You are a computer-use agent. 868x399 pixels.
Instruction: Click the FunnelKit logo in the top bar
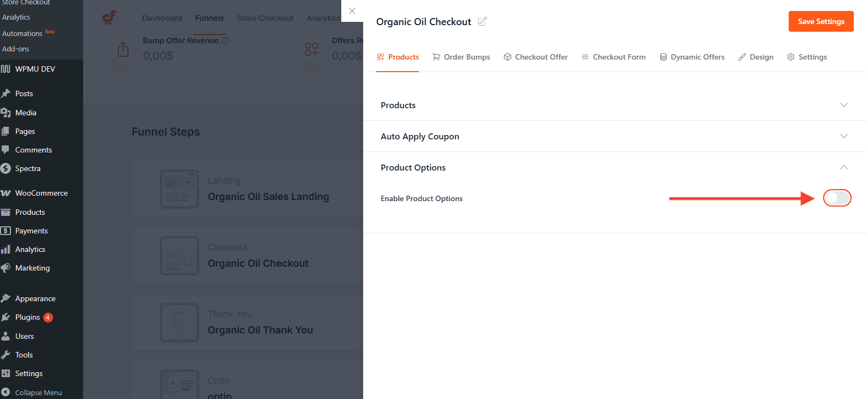click(x=109, y=17)
